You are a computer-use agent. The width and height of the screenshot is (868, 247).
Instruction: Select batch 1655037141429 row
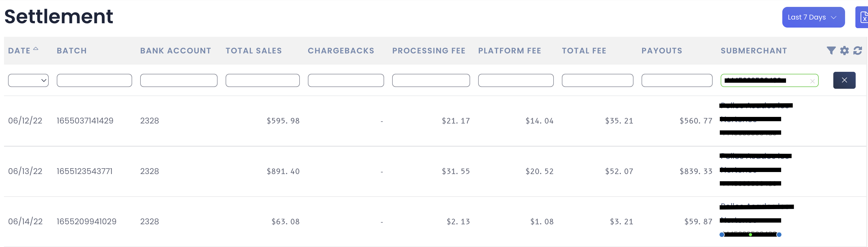(x=435, y=121)
